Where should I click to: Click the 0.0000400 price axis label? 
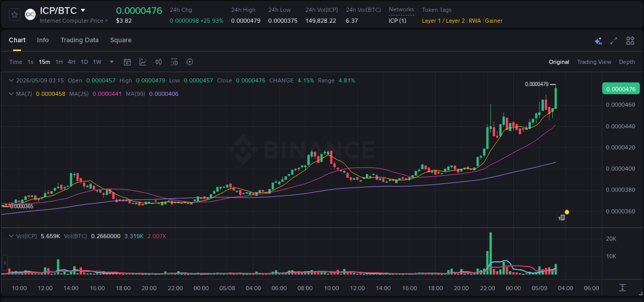620,169
